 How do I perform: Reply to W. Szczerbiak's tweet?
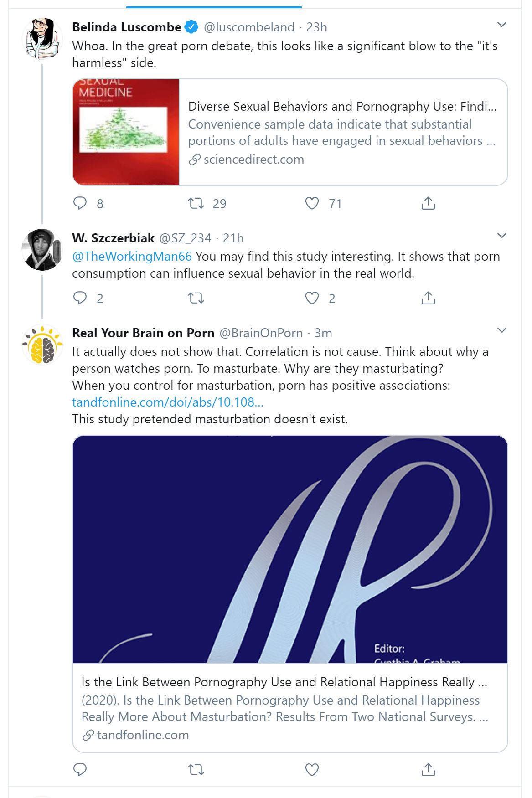point(80,298)
